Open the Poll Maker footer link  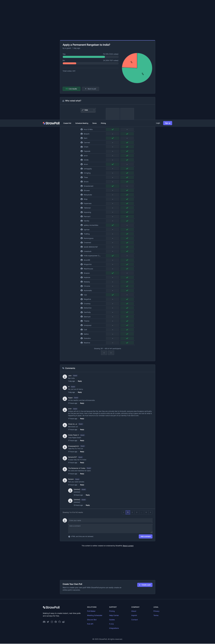91,611
